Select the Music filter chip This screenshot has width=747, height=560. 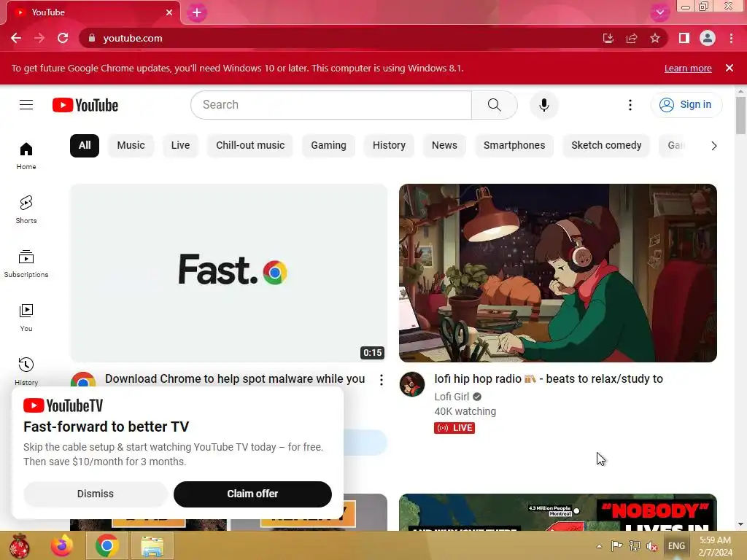(x=131, y=146)
